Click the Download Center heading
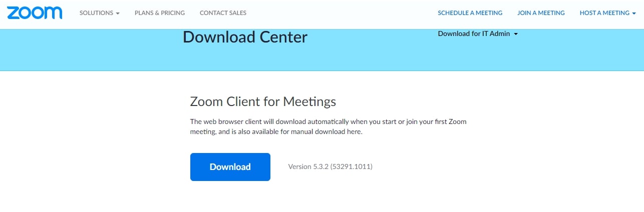Viewport: 644px width, 212px height. 245,37
